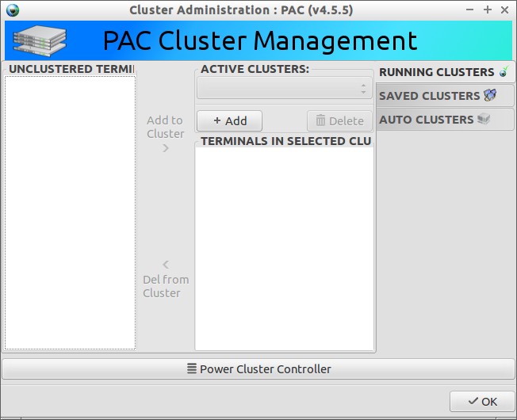Click the Auto Clusters tab icon
The height and width of the screenshot is (420, 517).
coord(484,119)
